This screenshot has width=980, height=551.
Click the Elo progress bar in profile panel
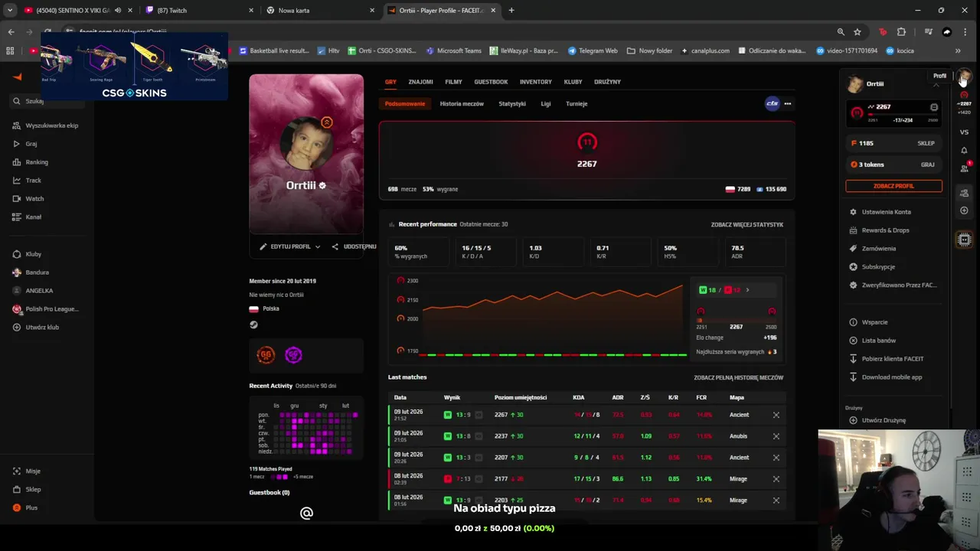pos(903,115)
